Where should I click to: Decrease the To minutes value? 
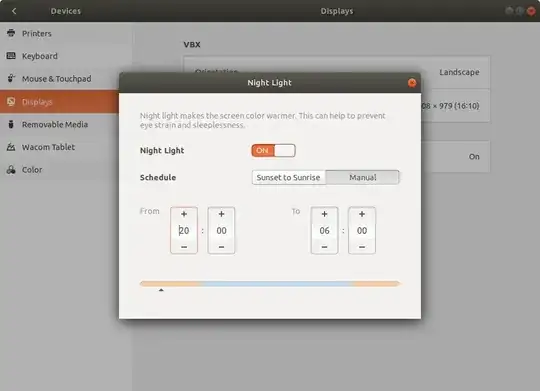point(362,247)
